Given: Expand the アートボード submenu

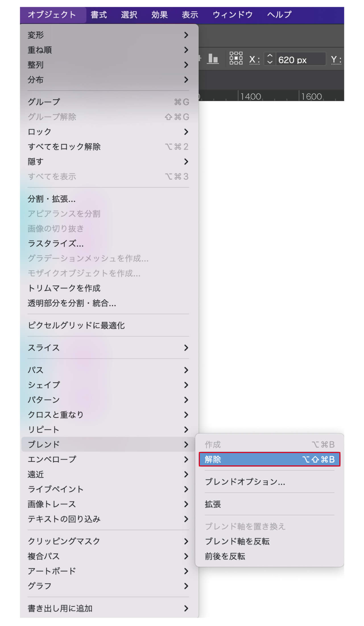Looking at the screenshot, I should click(108, 571).
